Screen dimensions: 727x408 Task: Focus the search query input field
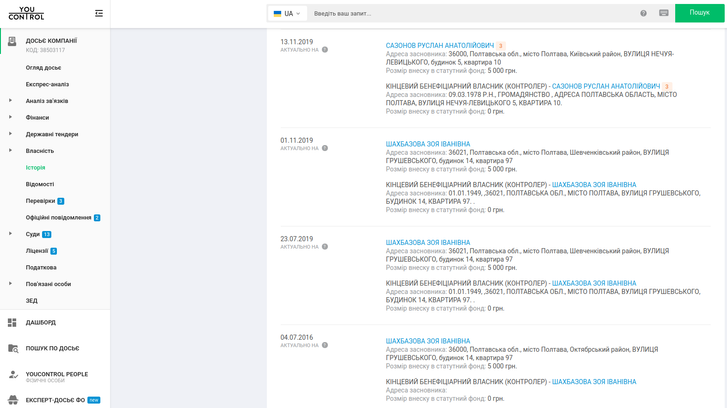473,13
